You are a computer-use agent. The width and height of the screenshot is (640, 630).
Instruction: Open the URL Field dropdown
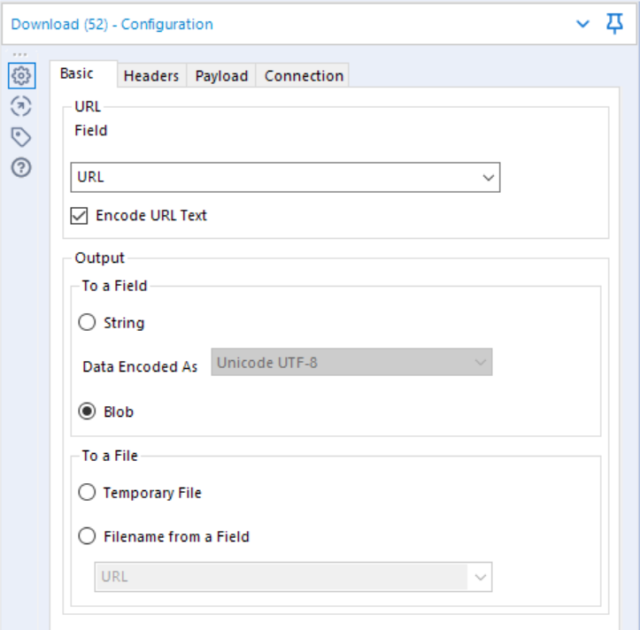(285, 177)
